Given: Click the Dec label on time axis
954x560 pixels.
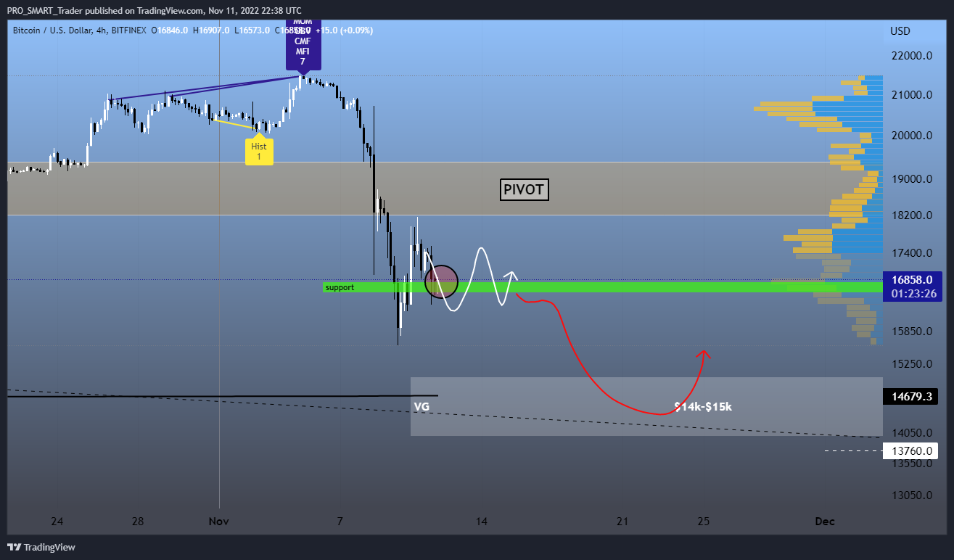Looking at the screenshot, I should point(824,521).
